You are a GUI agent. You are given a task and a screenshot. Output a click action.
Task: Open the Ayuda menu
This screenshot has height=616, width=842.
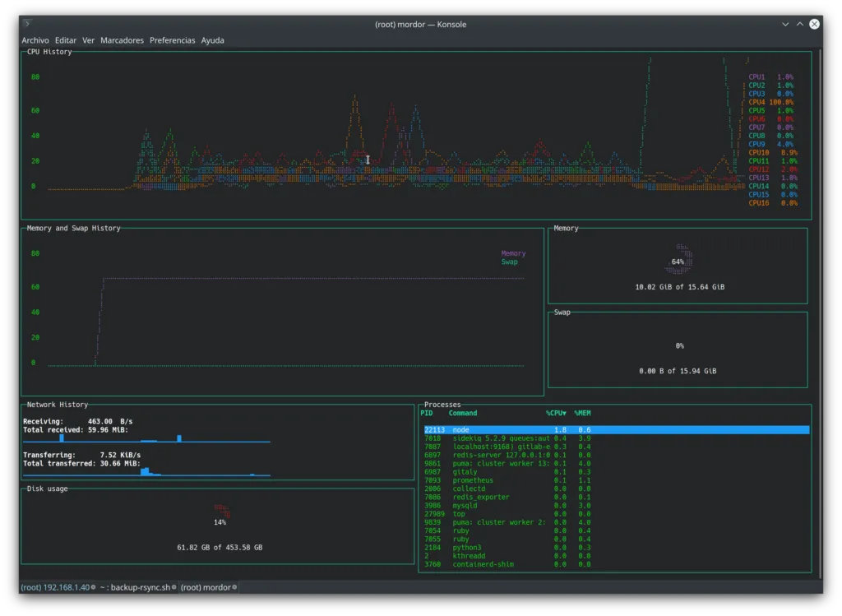pos(213,40)
